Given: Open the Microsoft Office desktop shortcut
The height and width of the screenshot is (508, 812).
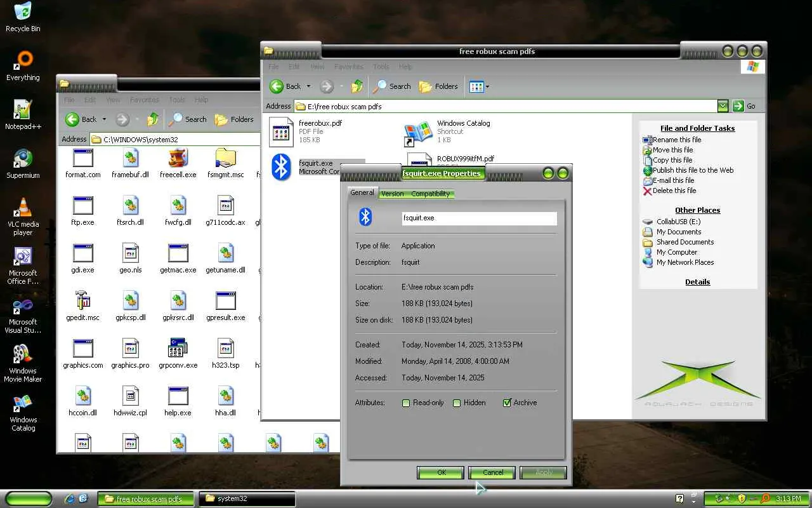Looking at the screenshot, I should coord(23,265).
